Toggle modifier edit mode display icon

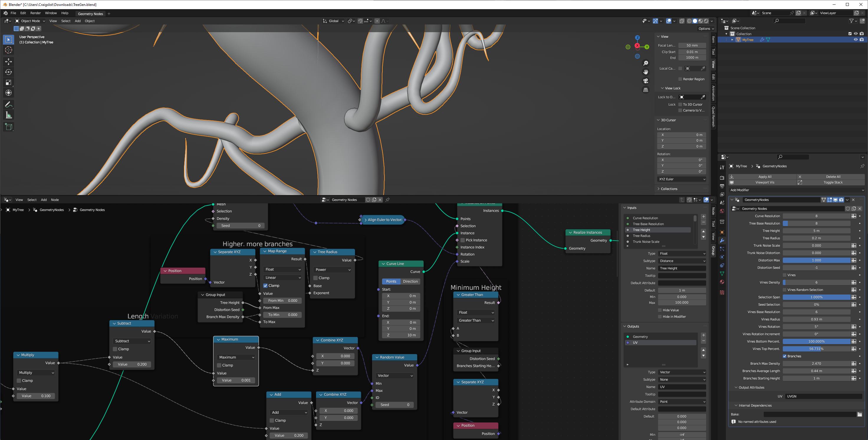tap(830, 199)
